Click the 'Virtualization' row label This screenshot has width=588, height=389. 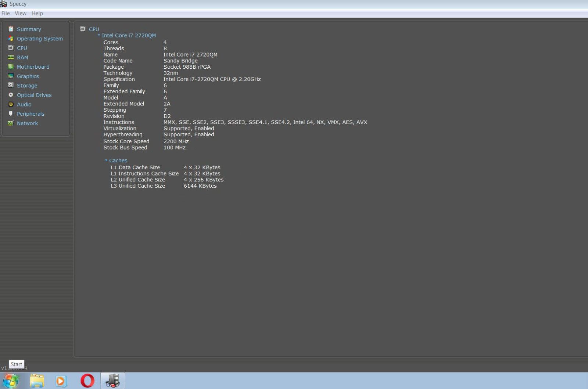[120, 129]
